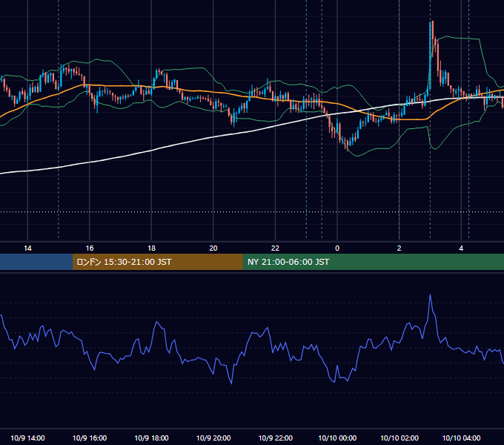Click the '4' hour label on chart axis

pyautogui.click(x=461, y=248)
